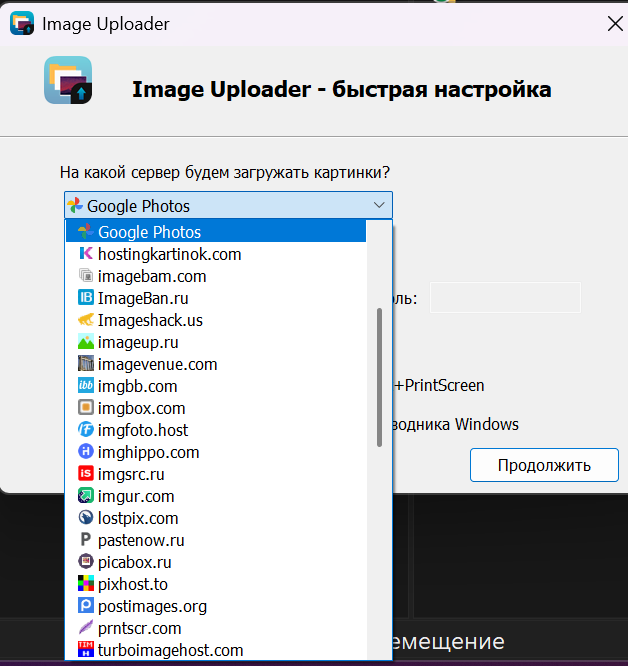The image size is (628, 666).
Task: Pick the lostpix.com entry
Action: pos(216,518)
